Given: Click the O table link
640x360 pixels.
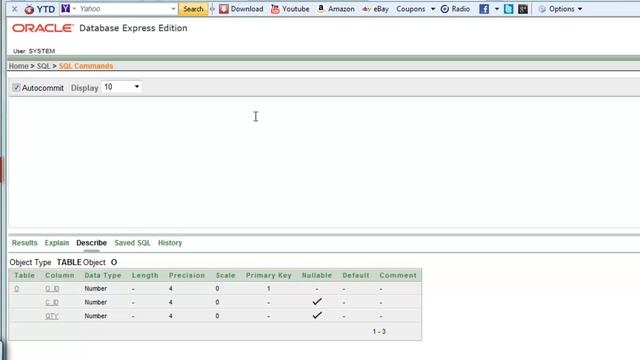Looking at the screenshot, I should coord(16,289).
